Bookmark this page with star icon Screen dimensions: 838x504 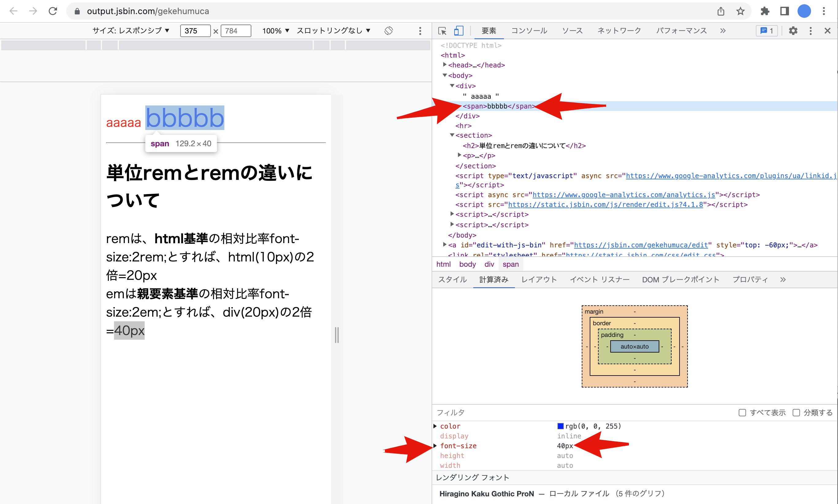741,11
